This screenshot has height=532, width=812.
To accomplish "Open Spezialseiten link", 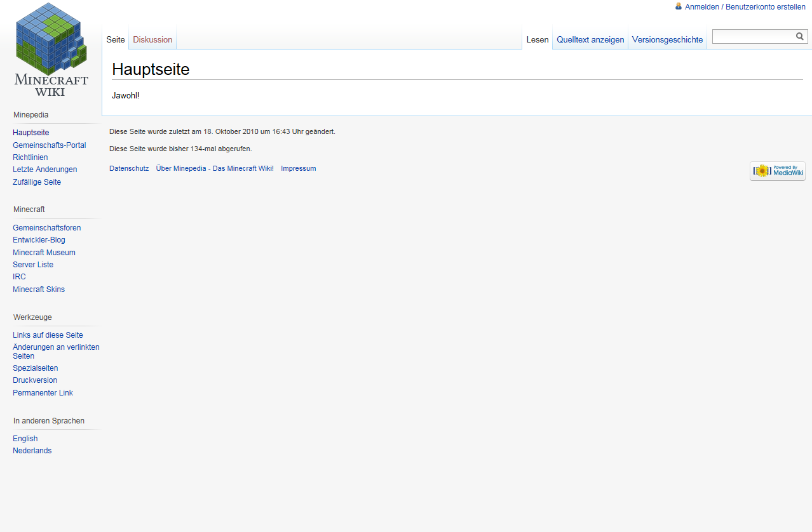I will pyautogui.click(x=36, y=368).
